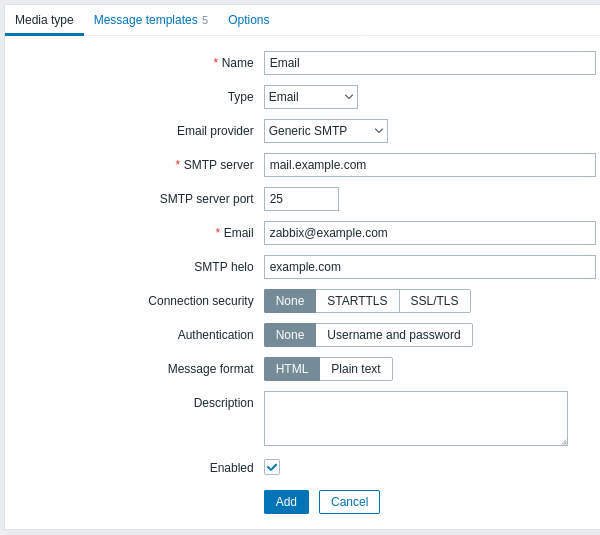Click the SMTP helo input
This screenshot has height=535, width=600.
429,267
